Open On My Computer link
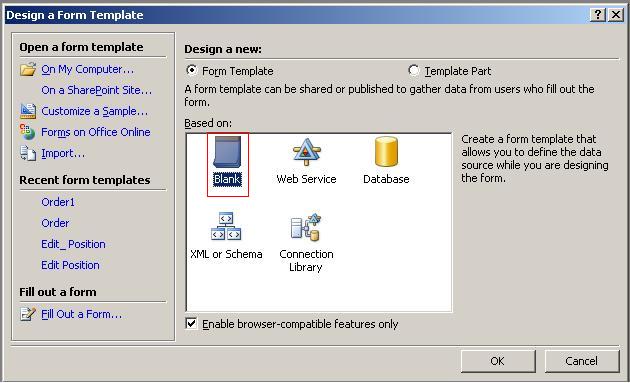This screenshot has height=383, width=630. pyautogui.click(x=88, y=69)
